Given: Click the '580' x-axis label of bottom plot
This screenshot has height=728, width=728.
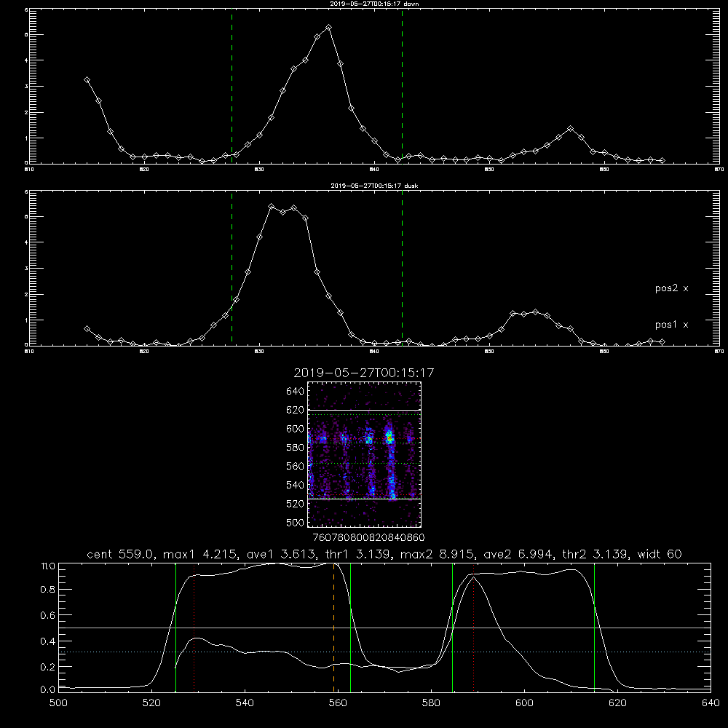Looking at the screenshot, I should pos(431,703).
